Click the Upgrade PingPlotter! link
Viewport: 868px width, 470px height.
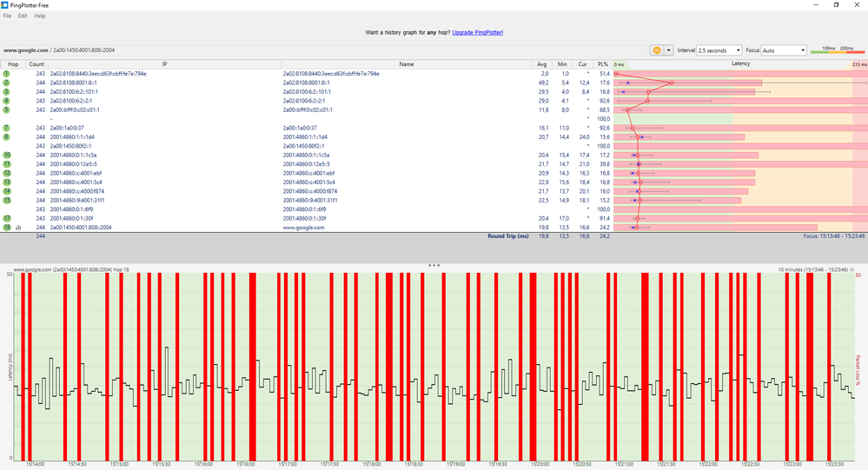click(478, 32)
